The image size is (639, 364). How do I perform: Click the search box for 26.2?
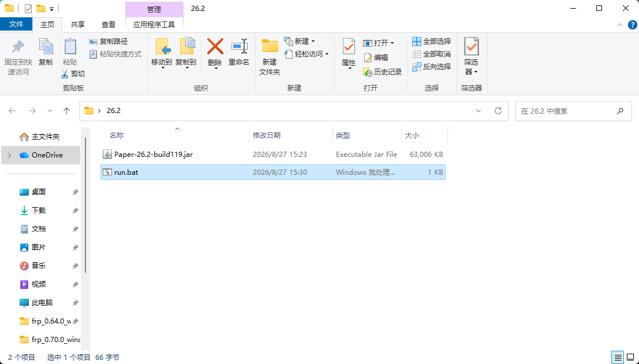573,111
